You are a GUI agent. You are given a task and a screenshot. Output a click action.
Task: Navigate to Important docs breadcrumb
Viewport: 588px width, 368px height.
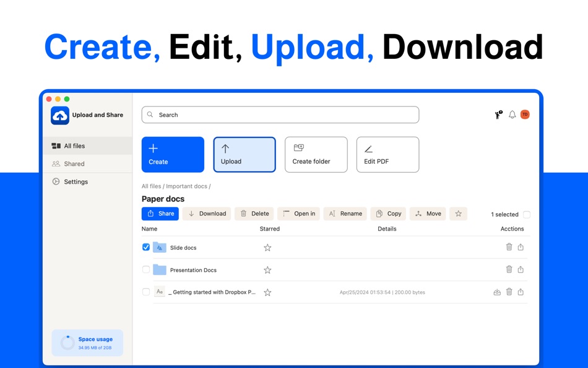click(x=186, y=186)
